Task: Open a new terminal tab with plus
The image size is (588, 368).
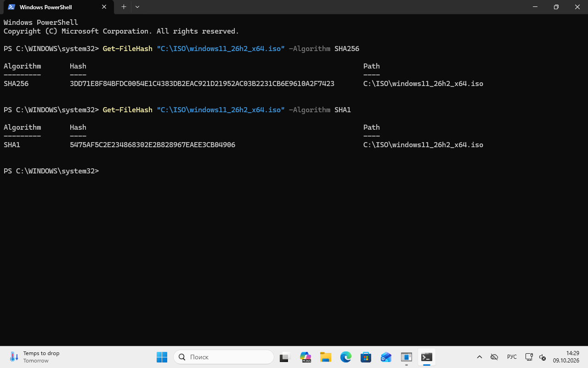Action: point(124,7)
